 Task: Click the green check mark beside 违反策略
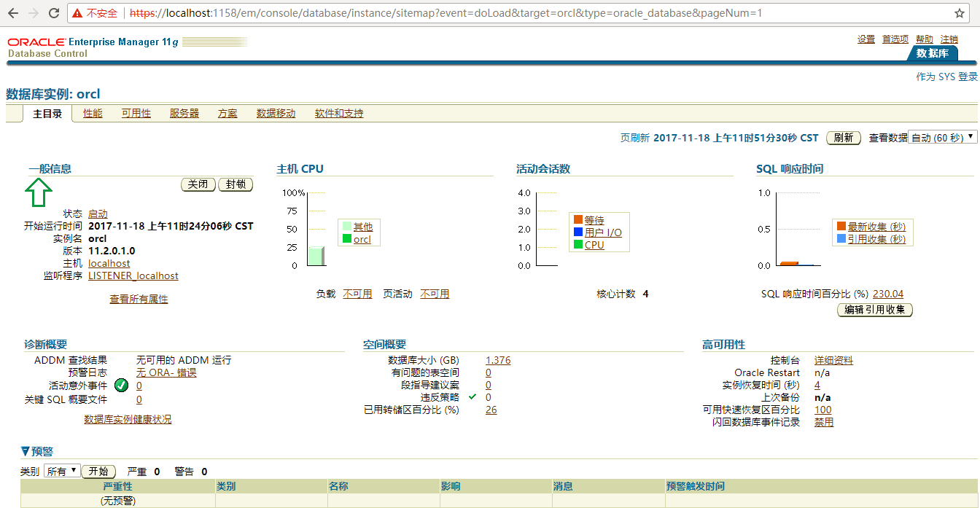[472, 397]
